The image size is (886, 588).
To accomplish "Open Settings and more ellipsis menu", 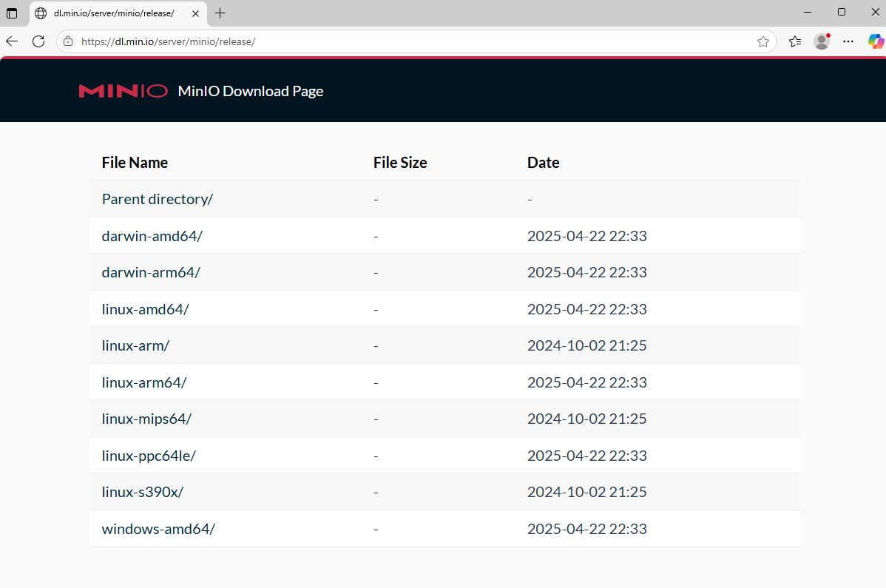I will [848, 41].
